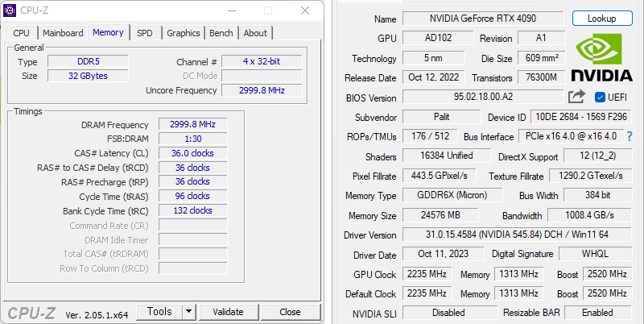Image resolution: width=644 pixels, height=324 pixels.
Task: Click the Technology value 5 nm
Action: tap(434, 58)
